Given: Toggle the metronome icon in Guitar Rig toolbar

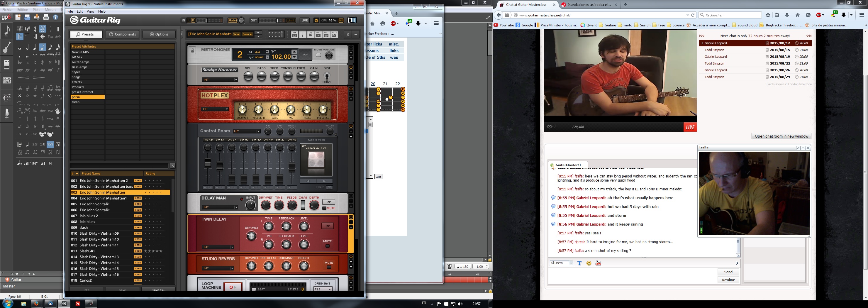Looking at the screenshot, I should 310,34.
